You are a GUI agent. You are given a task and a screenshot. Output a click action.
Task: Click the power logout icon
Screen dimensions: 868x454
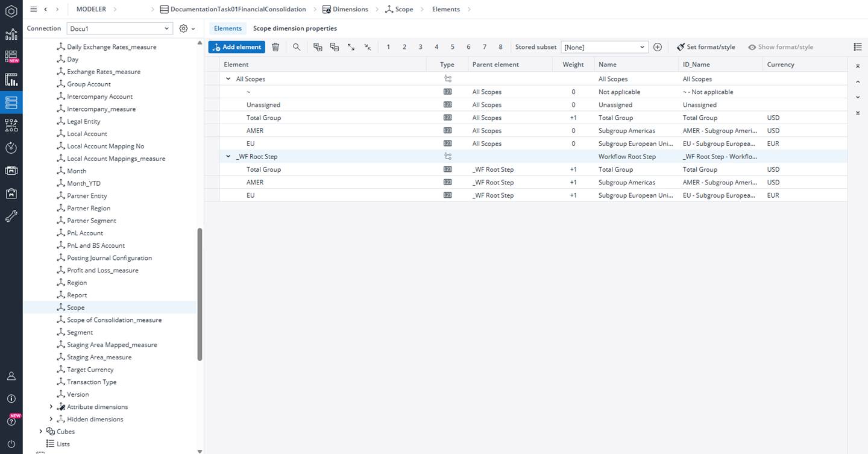(x=11, y=444)
